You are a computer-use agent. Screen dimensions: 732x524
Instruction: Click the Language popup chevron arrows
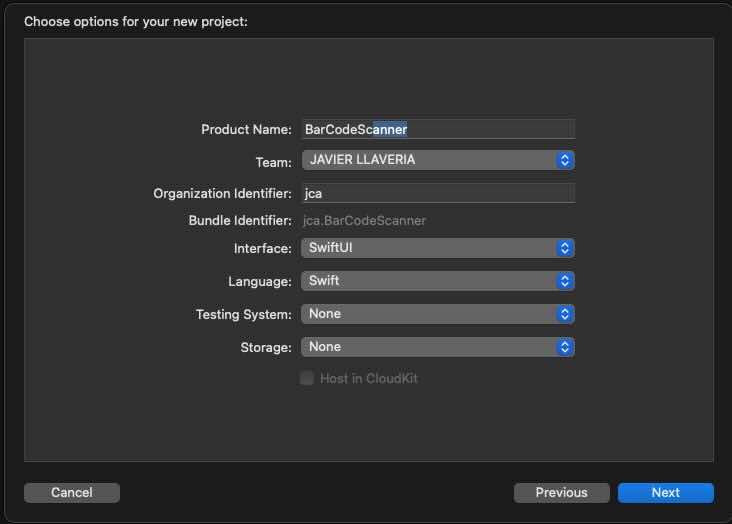click(x=565, y=281)
